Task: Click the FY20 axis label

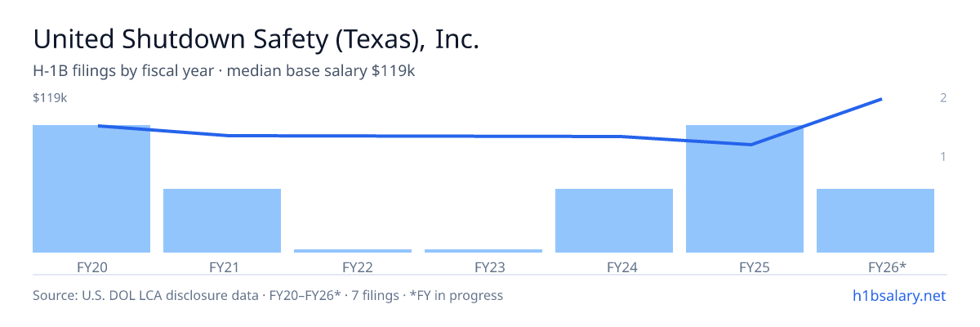Action: point(91,267)
